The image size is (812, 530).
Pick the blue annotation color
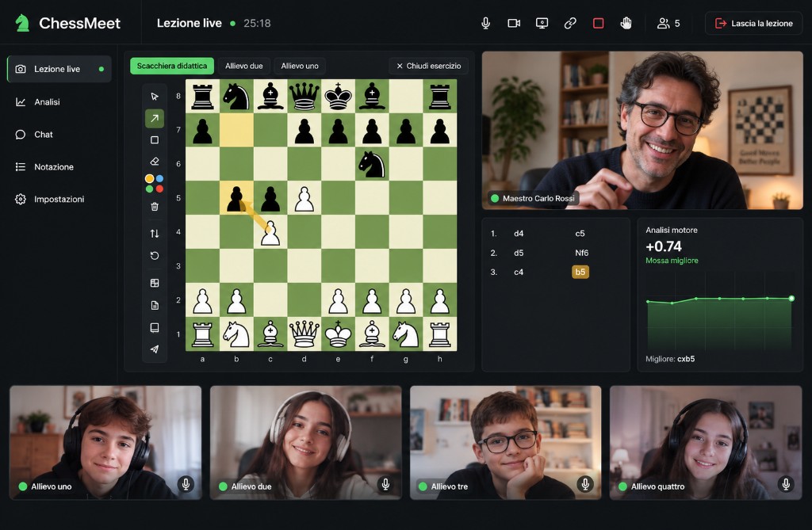(x=159, y=178)
